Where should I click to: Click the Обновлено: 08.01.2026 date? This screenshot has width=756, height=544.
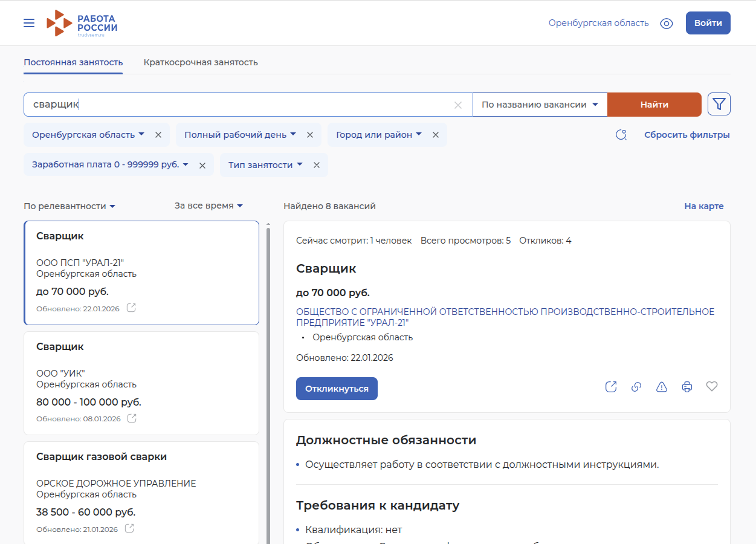pyautogui.click(x=79, y=419)
